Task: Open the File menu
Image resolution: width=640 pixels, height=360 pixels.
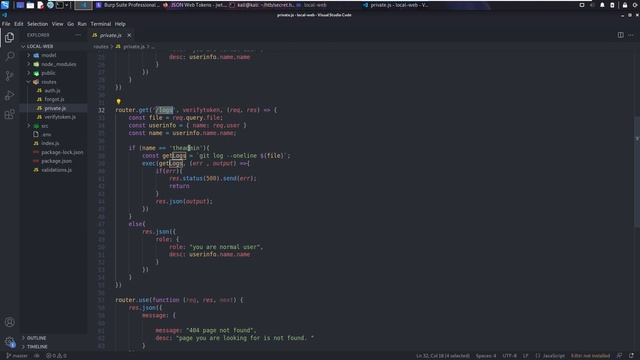Action: click(6, 24)
